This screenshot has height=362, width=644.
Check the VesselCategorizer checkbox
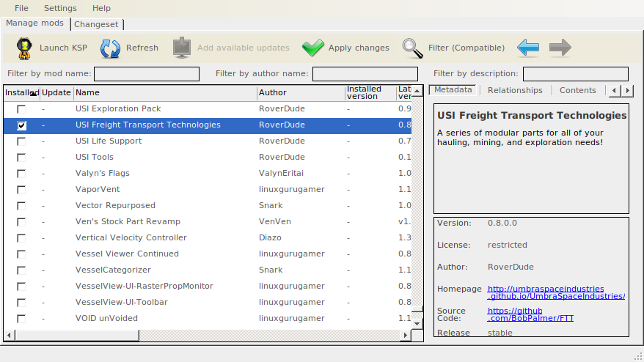[21, 270]
